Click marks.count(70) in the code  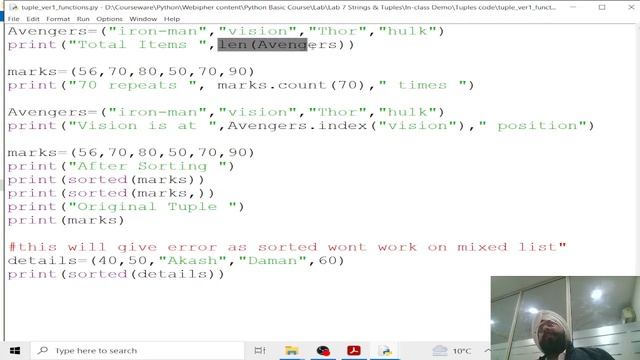[291, 85]
